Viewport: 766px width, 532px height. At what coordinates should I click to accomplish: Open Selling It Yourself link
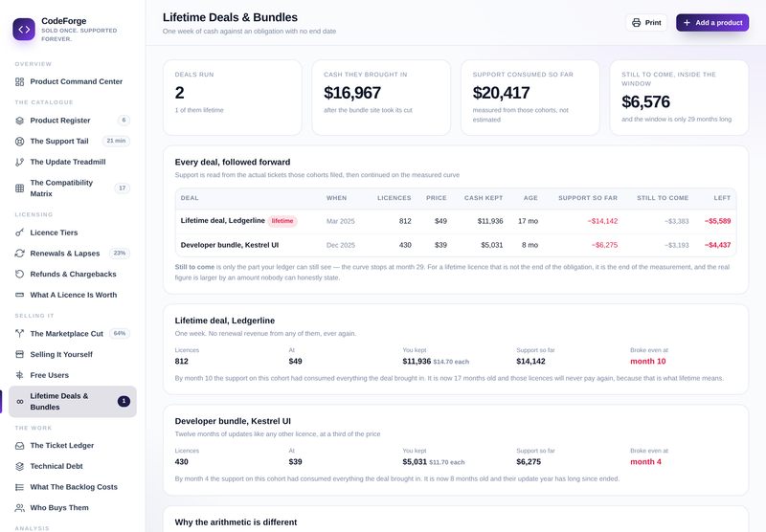coord(73,354)
